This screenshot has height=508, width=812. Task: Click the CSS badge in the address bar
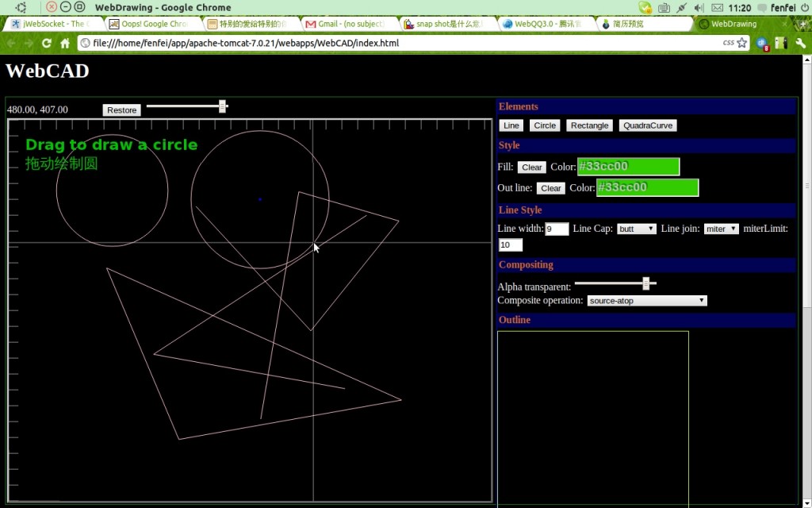730,44
